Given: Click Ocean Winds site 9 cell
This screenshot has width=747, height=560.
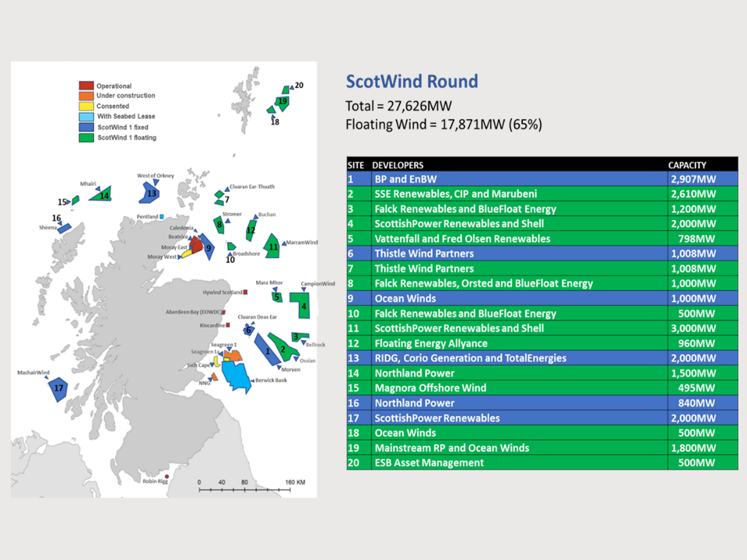Looking at the screenshot, I should click(519, 299).
